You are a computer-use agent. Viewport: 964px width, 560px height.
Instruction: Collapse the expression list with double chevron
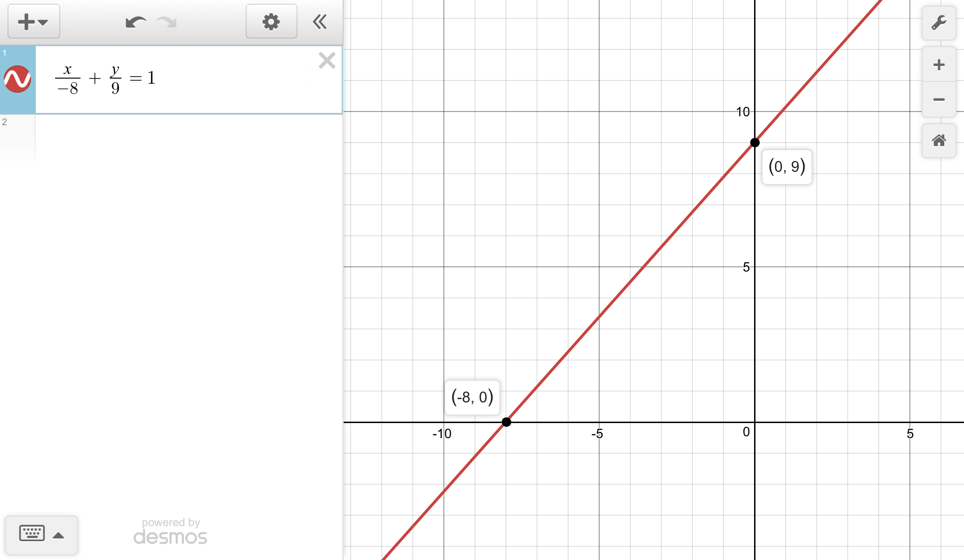(x=320, y=21)
